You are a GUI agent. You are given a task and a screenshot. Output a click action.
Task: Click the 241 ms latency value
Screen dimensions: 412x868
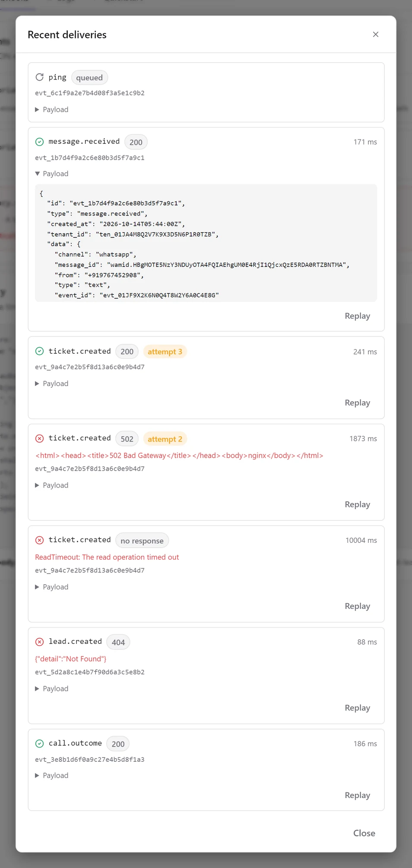(x=365, y=352)
